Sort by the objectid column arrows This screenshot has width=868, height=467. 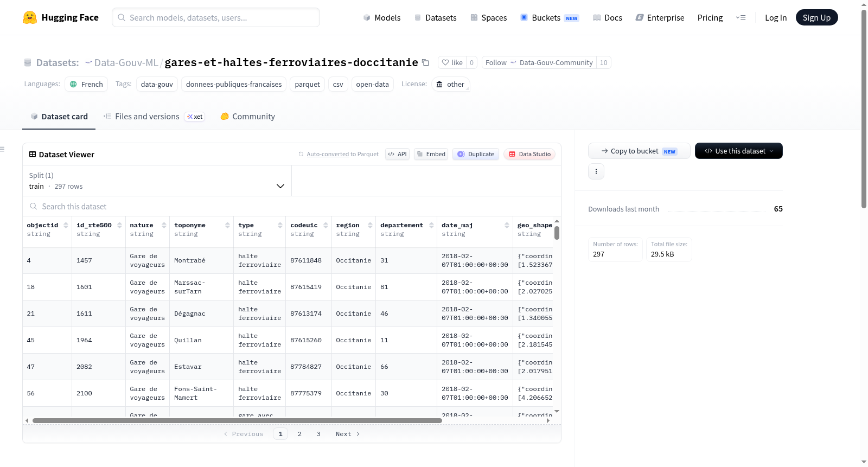click(66, 225)
